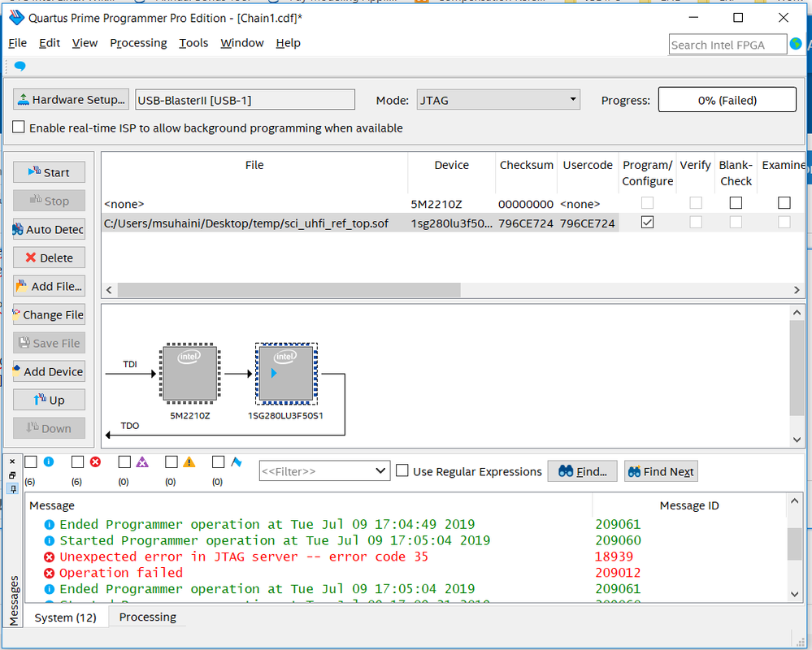Click the Start programming button
Viewport: 812px width, 650px height.
point(49,172)
